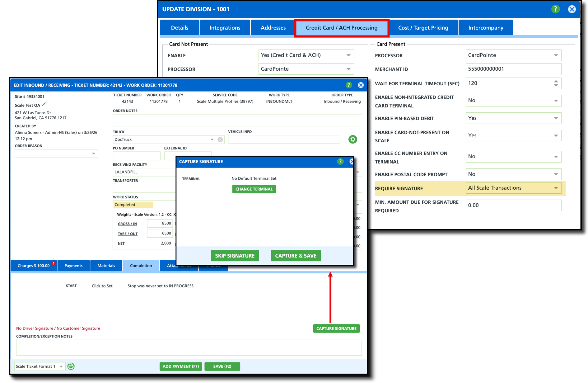Viewport: 588px width, 383px height.
Task: Switch to the Materials tab
Action: pos(106,266)
